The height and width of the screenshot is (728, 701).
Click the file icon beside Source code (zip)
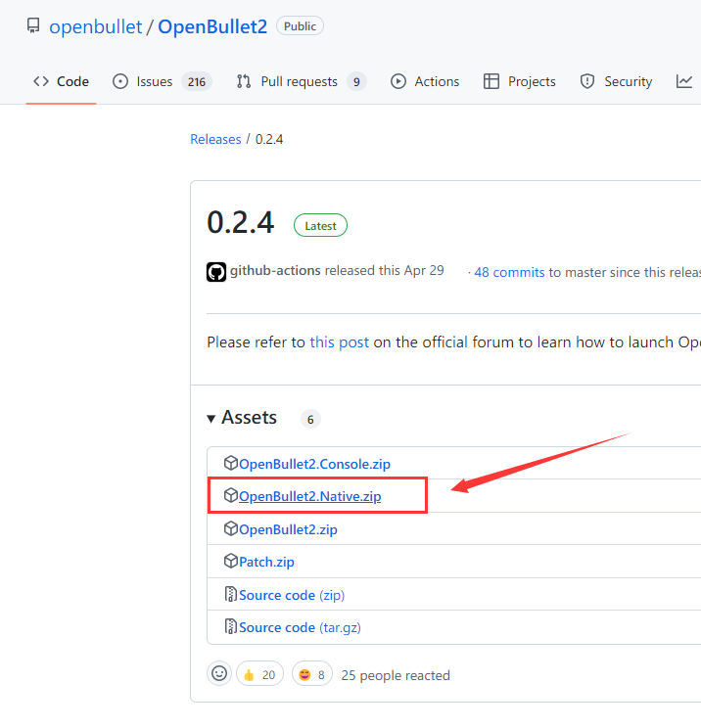coord(231,595)
